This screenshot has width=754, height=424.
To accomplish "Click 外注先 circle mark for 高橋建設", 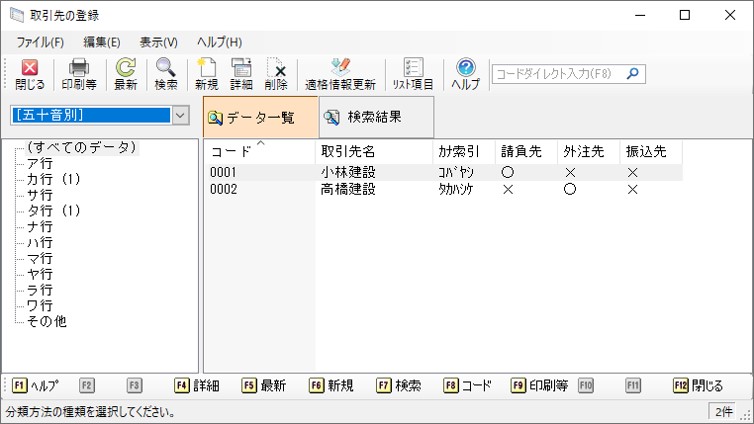I will 570,189.
